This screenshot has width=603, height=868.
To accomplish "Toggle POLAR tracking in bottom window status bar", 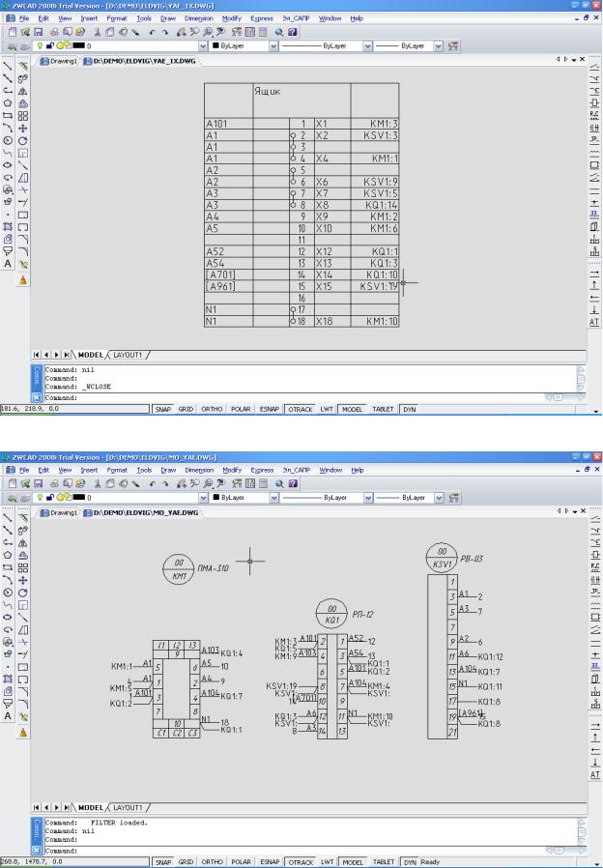I will tap(239, 861).
